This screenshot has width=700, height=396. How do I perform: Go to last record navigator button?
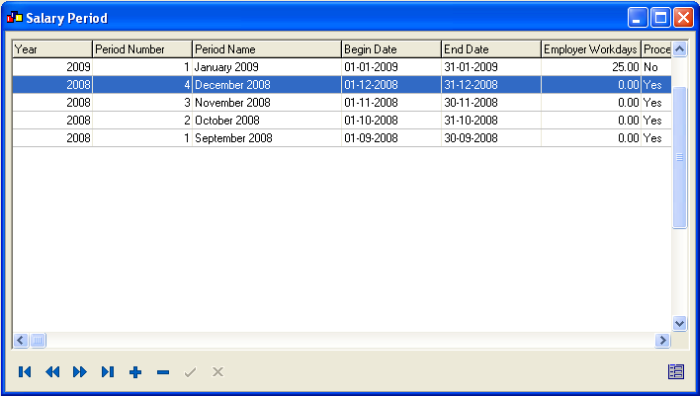(108, 372)
